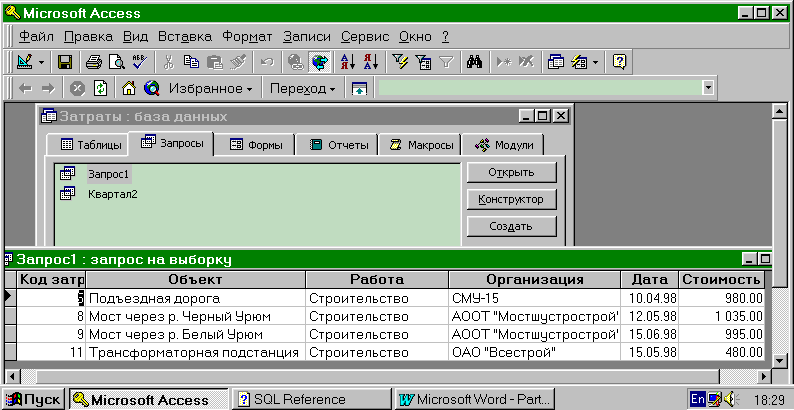Switch to SQL Reference taskbar button
This screenshot has height=410, width=794.
(x=311, y=399)
